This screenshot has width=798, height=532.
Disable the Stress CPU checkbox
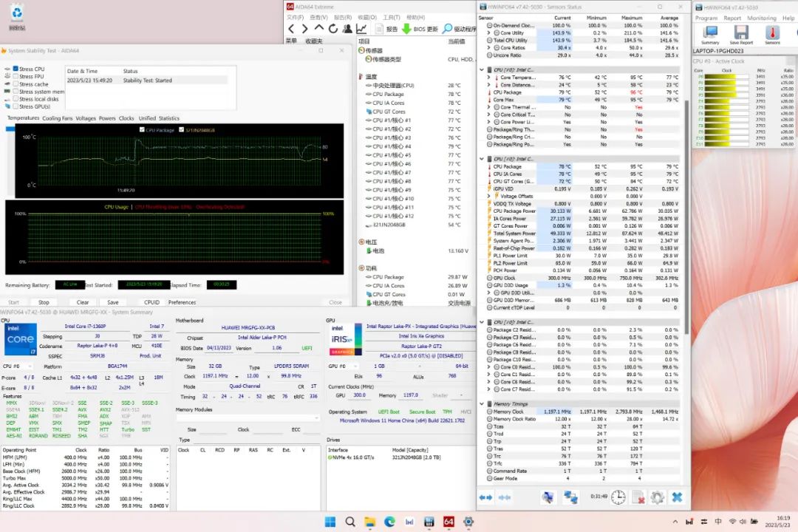tap(15, 69)
